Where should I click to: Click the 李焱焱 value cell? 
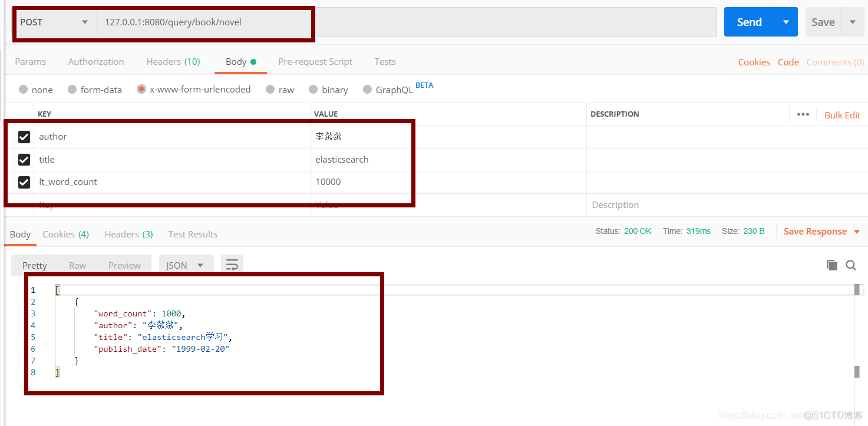(448, 137)
